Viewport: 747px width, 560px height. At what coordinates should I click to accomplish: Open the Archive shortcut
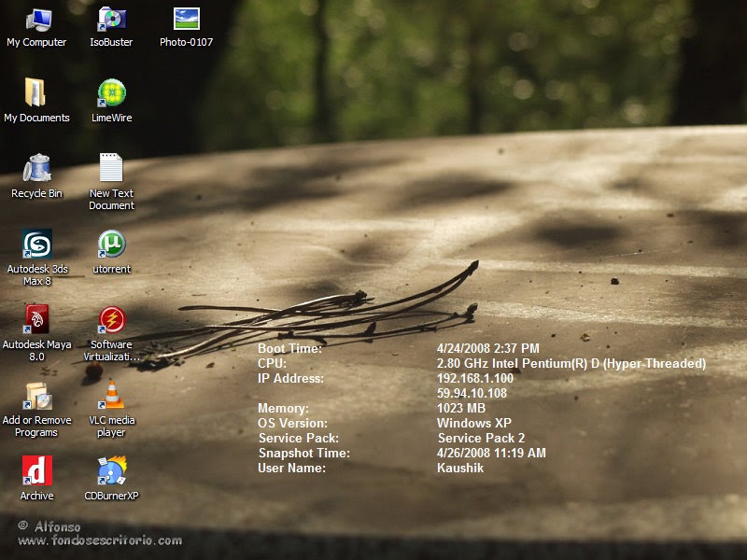(x=36, y=469)
